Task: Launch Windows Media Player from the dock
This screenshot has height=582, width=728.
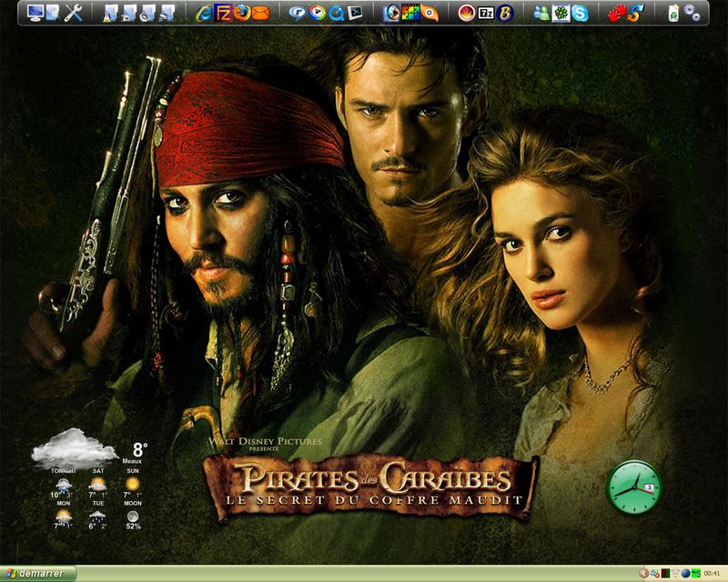Action: coord(317,13)
